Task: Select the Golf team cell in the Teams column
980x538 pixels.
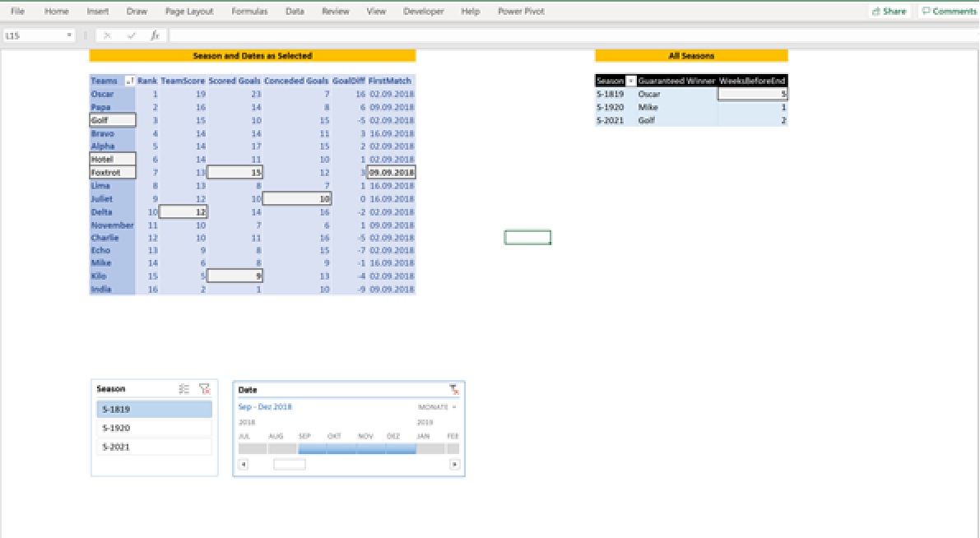Action: [x=113, y=120]
